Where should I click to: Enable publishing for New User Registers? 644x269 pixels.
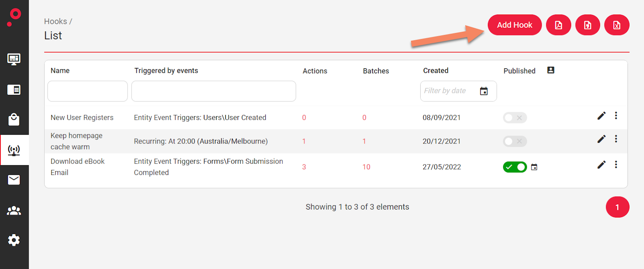514,118
